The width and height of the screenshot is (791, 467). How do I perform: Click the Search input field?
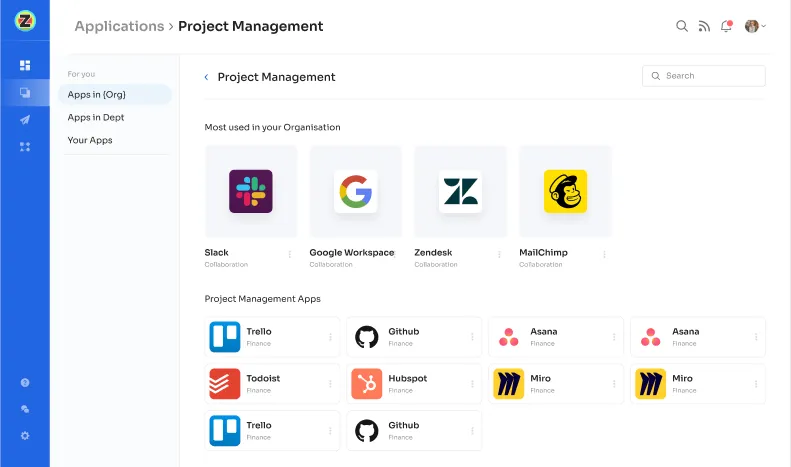(x=704, y=76)
